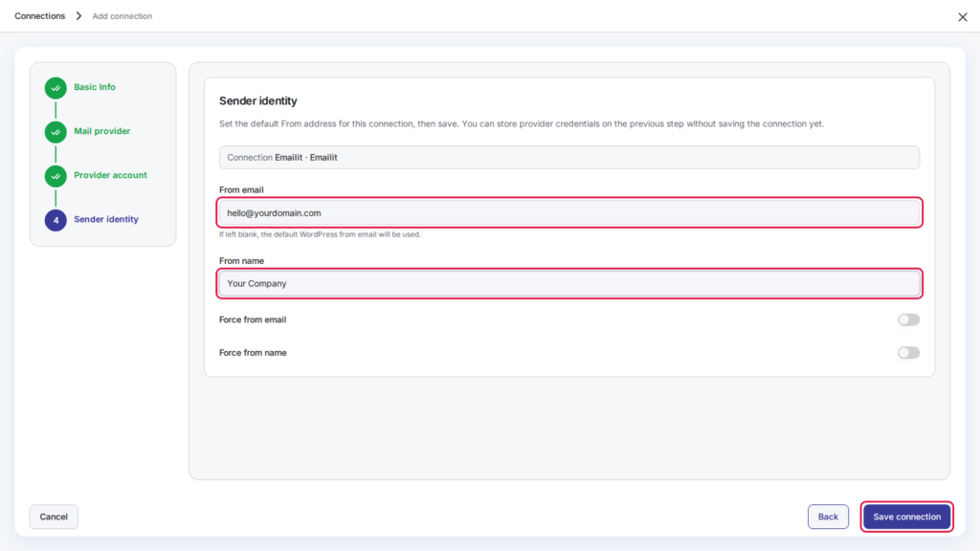Screen dimensions: 980x551
Task: Click the Cancel button
Action: click(x=54, y=517)
